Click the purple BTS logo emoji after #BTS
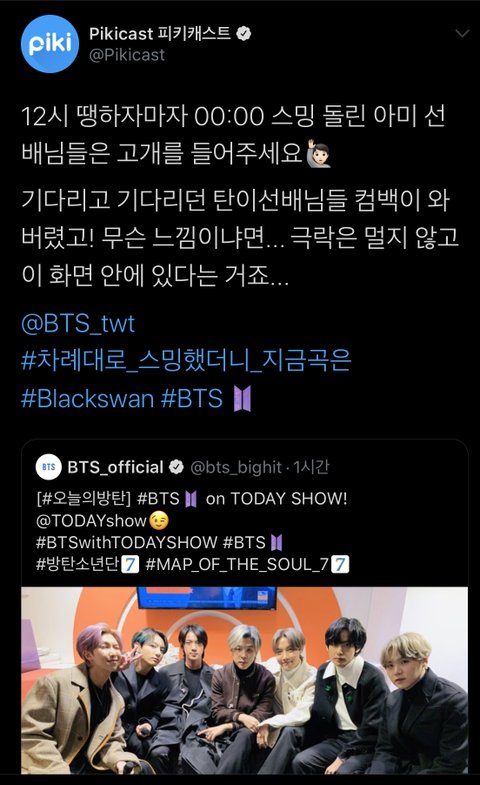The image size is (480, 785). (x=243, y=399)
